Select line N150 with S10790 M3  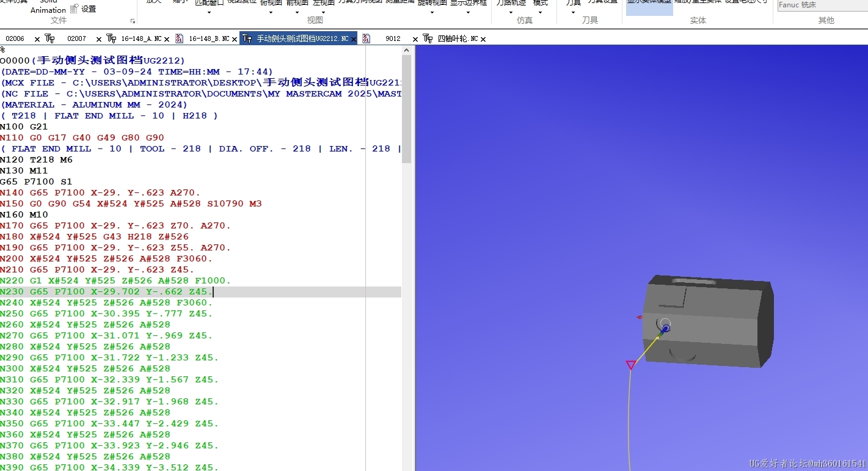pos(131,204)
